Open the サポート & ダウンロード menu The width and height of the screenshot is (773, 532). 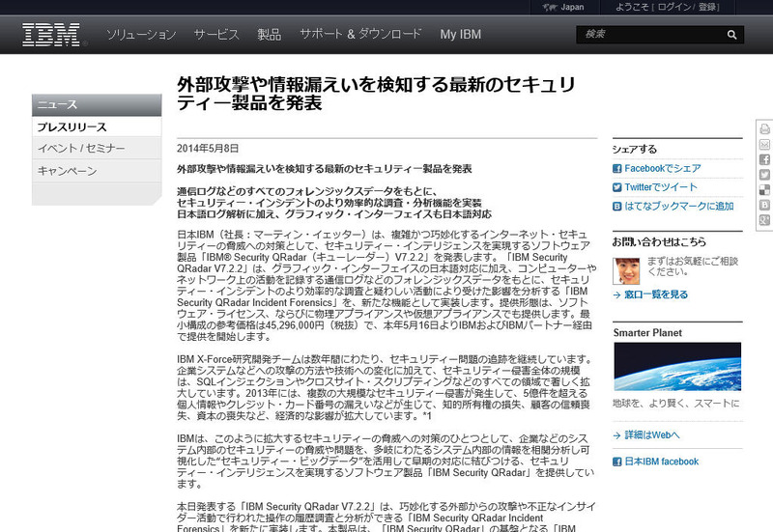[x=360, y=35]
